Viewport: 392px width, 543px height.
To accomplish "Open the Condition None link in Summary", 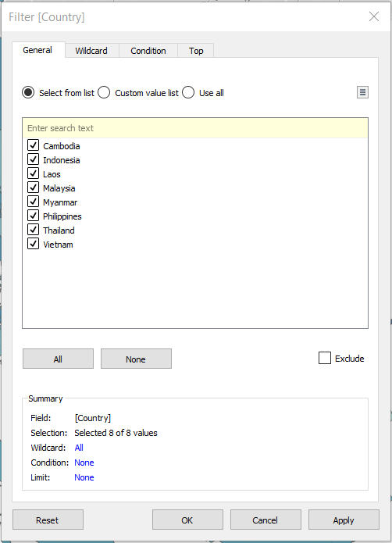I will 84,463.
